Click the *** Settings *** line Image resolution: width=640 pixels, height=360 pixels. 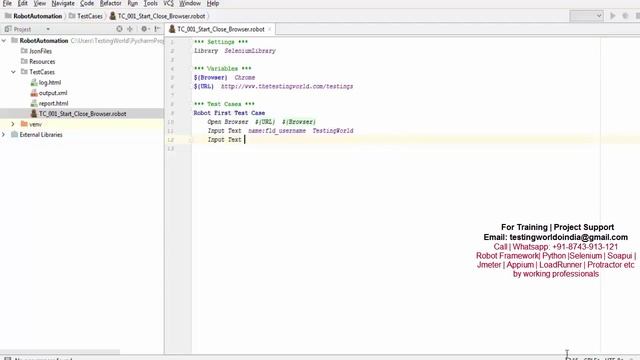point(221,42)
